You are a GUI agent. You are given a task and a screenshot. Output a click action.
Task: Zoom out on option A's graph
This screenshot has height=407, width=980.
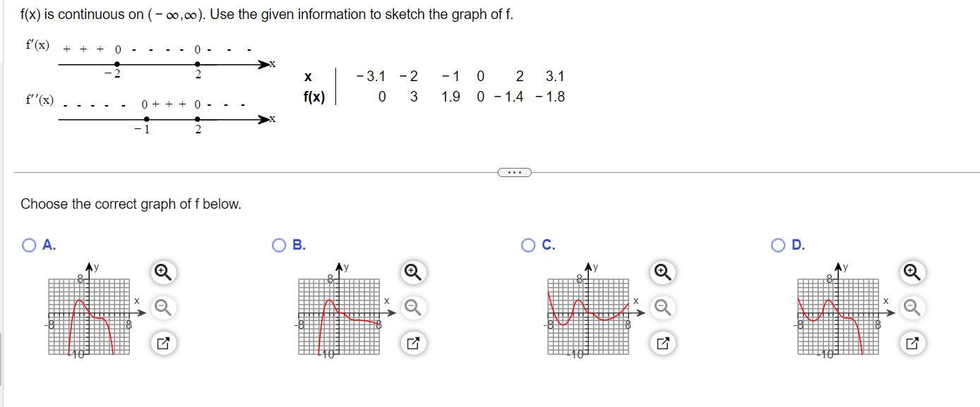163,308
